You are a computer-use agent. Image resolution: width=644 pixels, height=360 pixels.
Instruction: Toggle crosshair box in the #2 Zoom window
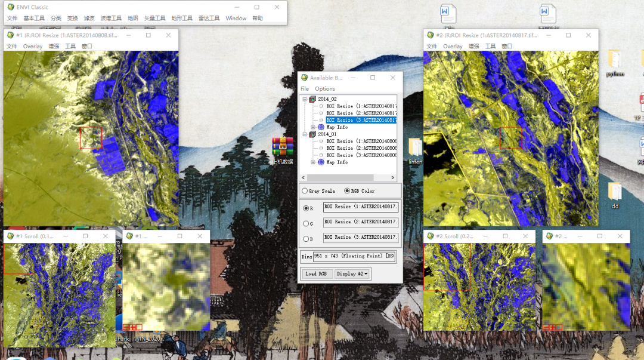pos(559,328)
